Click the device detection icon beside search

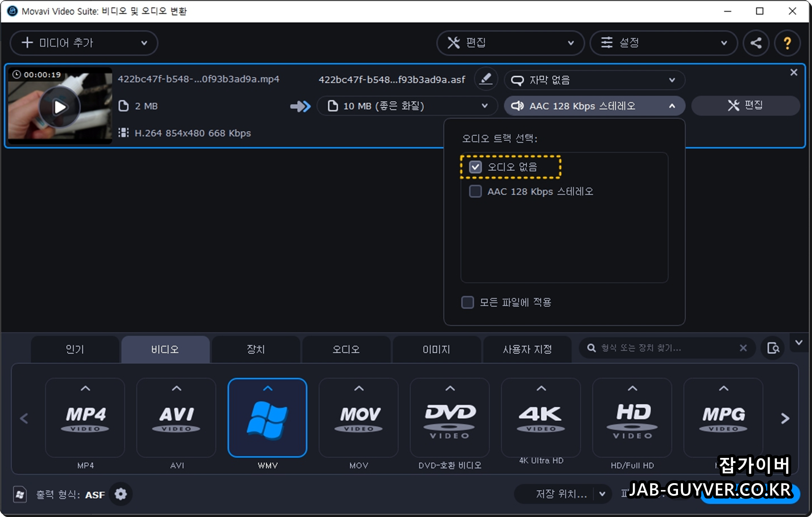point(773,348)
